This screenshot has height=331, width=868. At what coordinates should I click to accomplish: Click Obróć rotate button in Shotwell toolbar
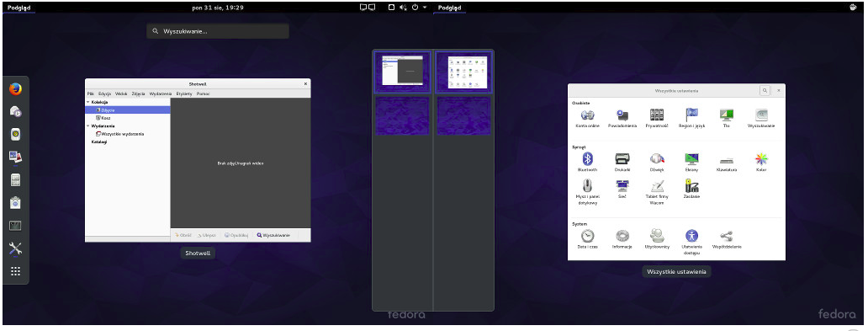point(183,235)
